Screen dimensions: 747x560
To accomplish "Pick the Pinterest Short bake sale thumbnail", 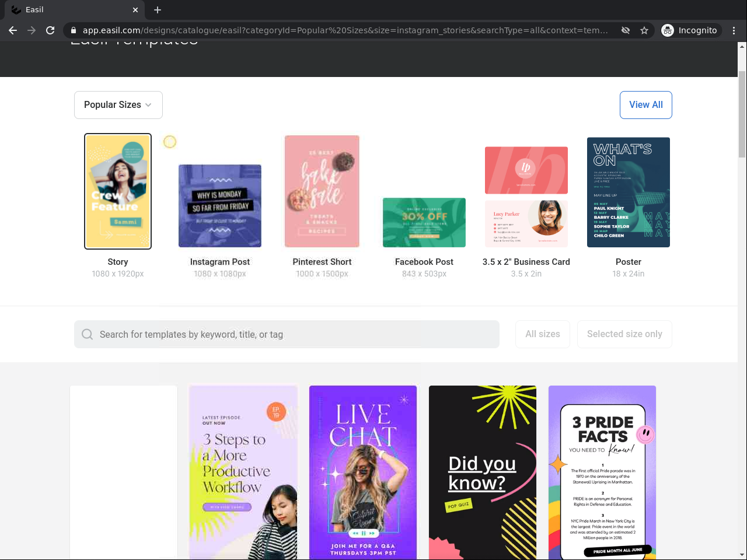I will tap(322, 191).
